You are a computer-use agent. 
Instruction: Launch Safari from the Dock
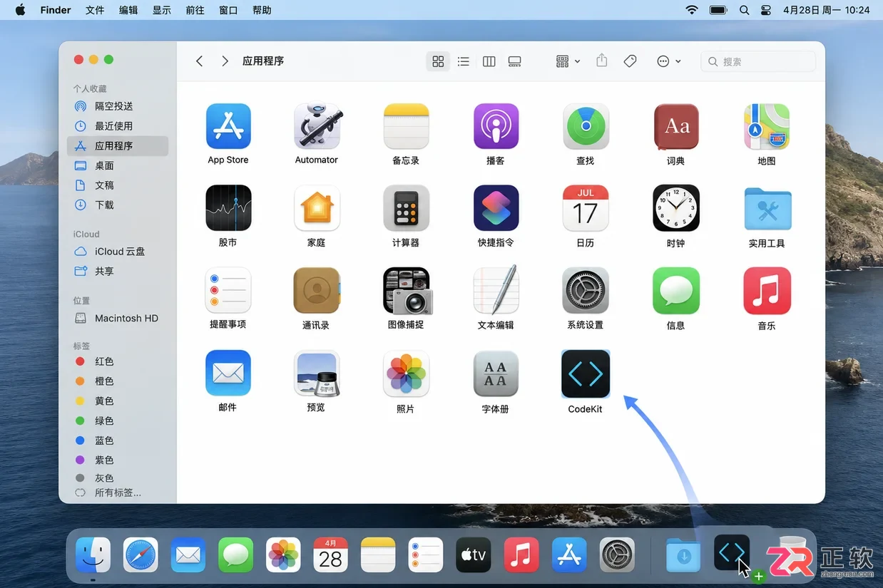(141, 555)
